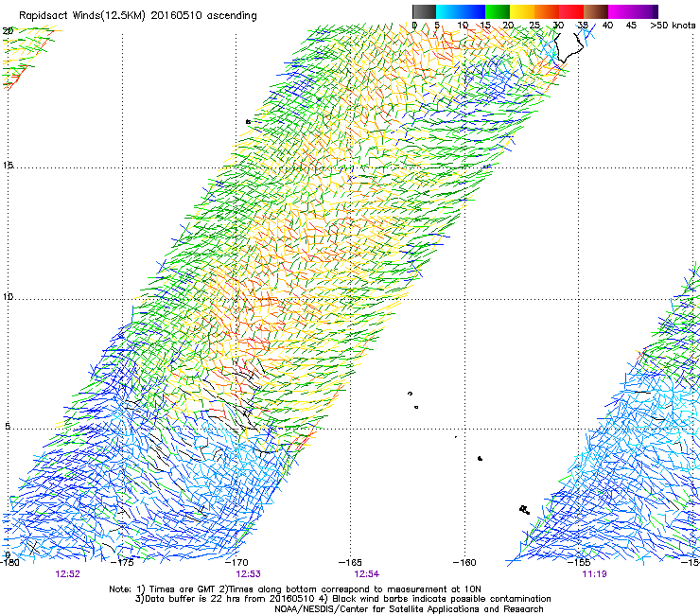Click the 20 latitude axis label

pyautogui.click(x=8, y=31)
